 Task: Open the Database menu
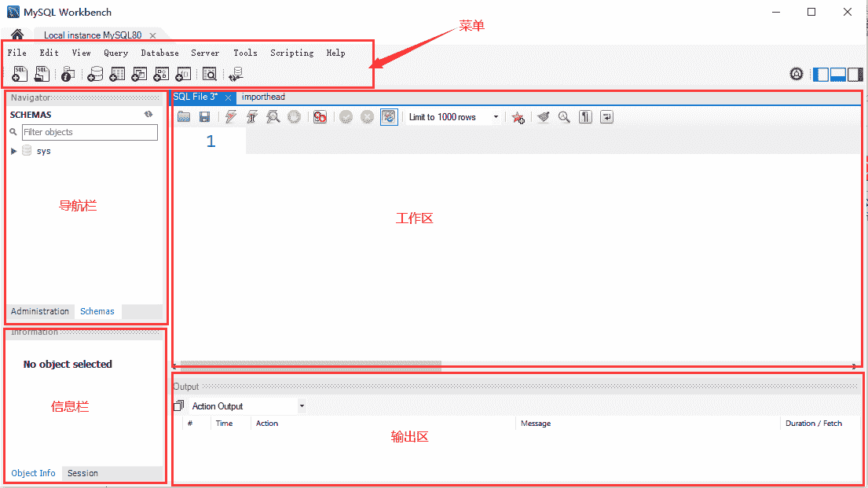tap(159, 53)
